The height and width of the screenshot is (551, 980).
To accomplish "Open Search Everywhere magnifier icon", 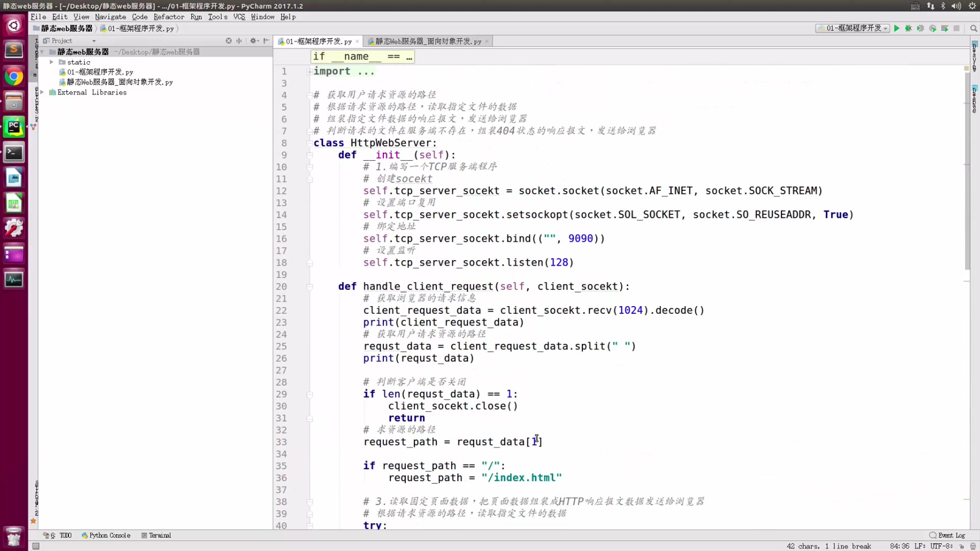I will (x=974, y=28).
